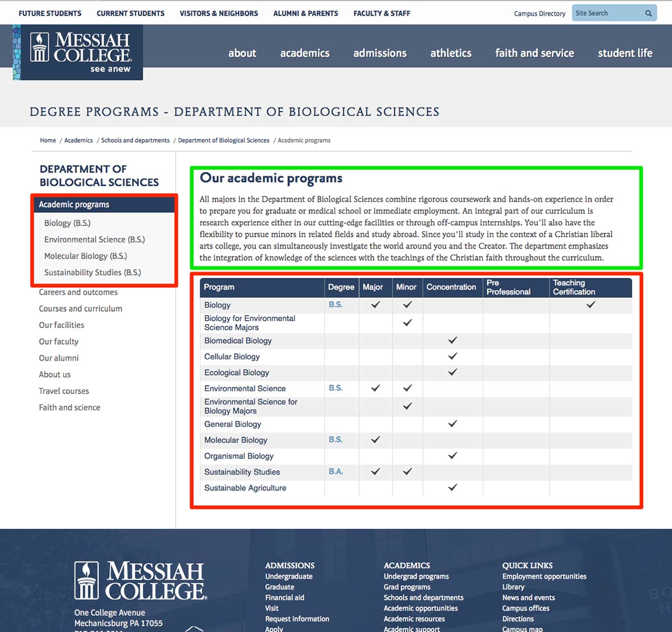
Task: Open the student life navigation item
Action: click(625, 53)
